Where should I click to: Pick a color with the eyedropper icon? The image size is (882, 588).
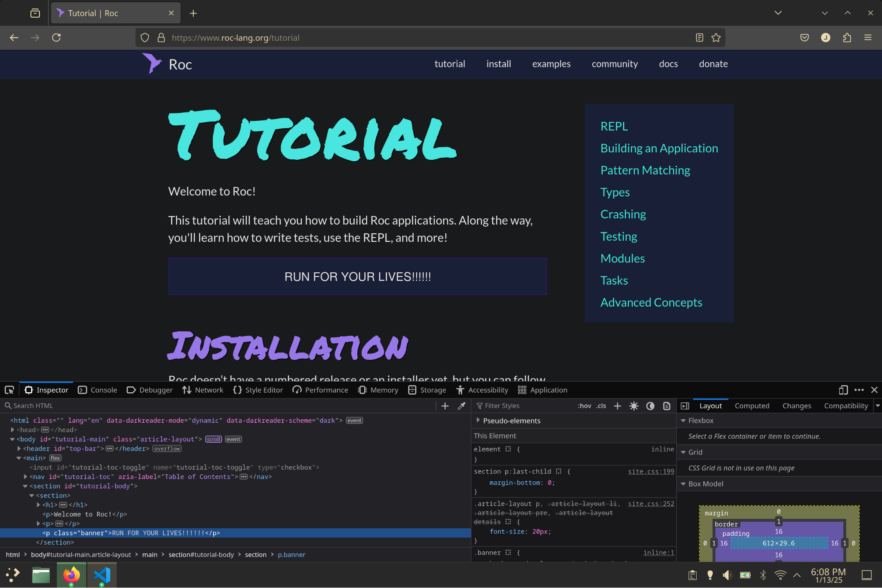(462, 406)
